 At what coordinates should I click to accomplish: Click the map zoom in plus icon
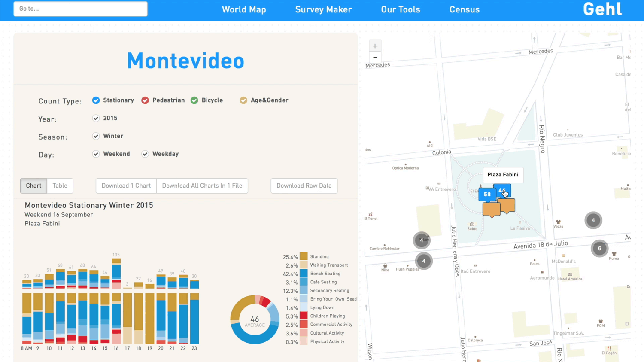tap(375, 46)
